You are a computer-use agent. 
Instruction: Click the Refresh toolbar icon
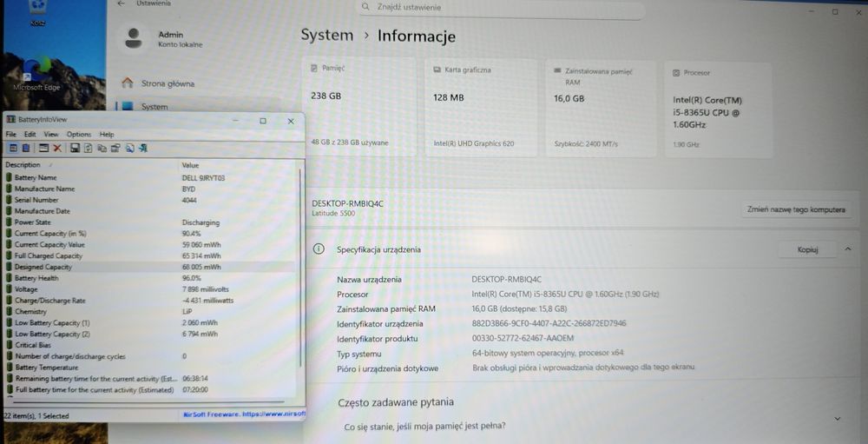(88, 148)
